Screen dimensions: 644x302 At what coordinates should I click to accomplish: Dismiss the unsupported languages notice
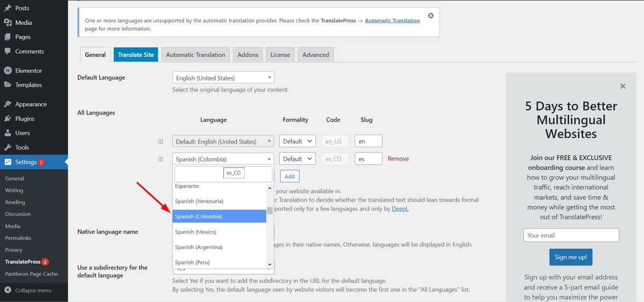tap(431, 16)
